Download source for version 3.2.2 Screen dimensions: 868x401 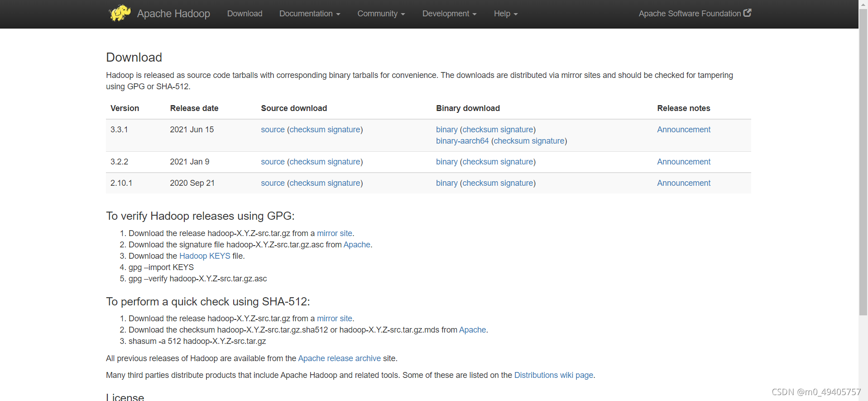pyautogui.click(x=273, y=162)
